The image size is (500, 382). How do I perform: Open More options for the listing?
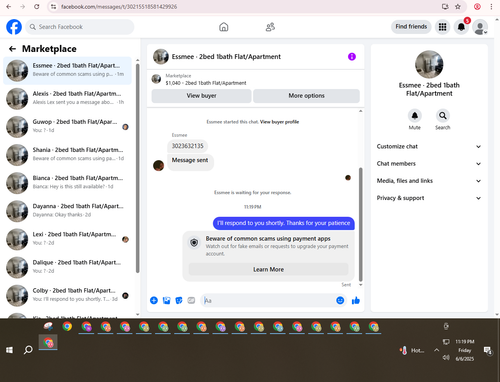306,96
